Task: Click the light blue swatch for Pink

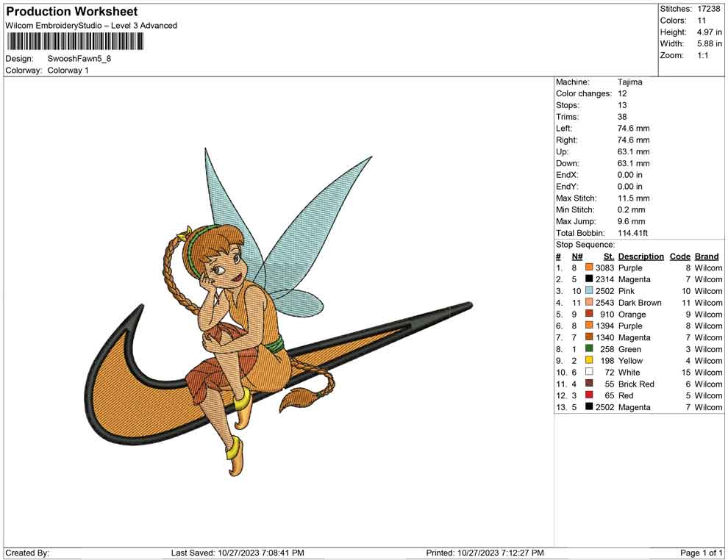Action: point(589,290)
